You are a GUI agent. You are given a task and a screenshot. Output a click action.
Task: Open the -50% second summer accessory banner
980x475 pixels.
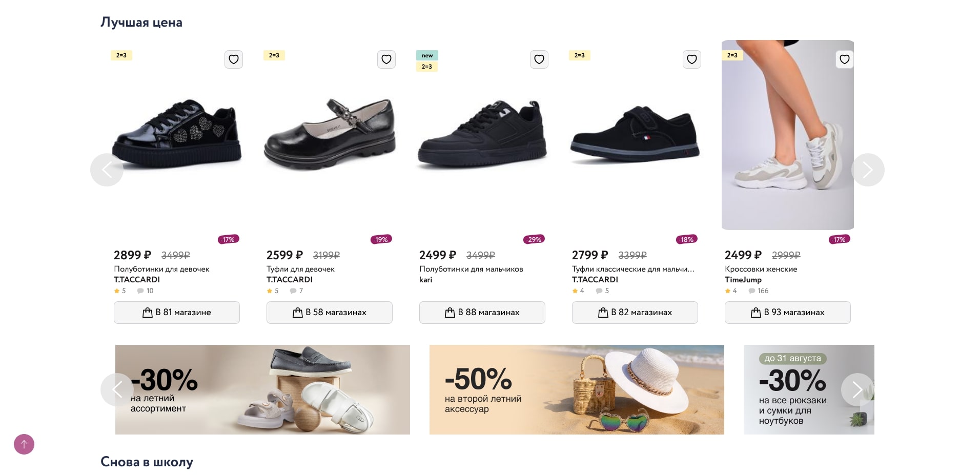point(577,389)
